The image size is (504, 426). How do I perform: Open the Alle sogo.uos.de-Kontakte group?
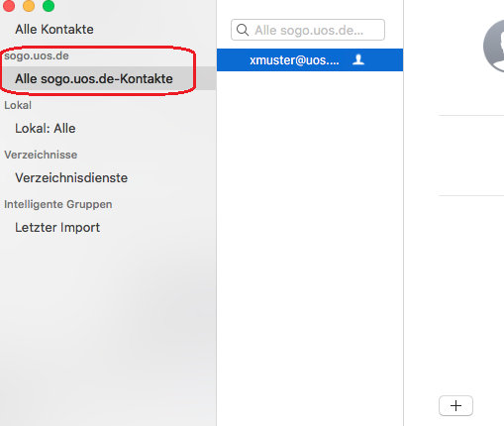click(94, 78)
